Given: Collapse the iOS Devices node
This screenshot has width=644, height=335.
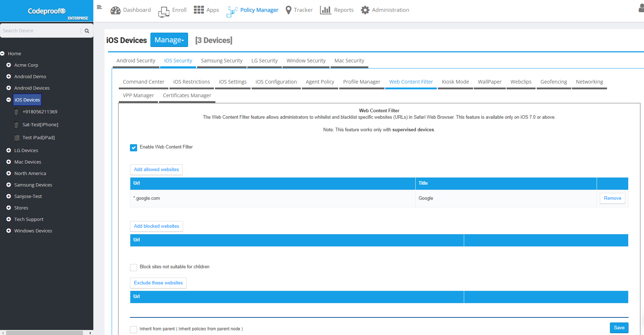Looking at the screenshot, I should pyautogui.click(x=9, y=100).
